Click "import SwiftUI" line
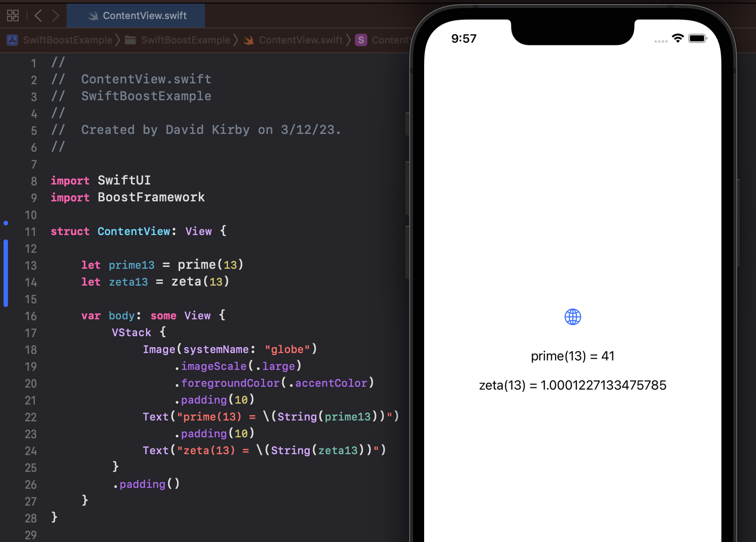The width and height of the screenshot is (756, 542). 101,181
